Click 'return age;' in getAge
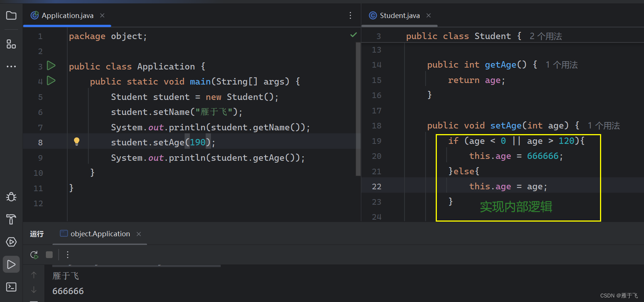Screen dimensions: 644x302 (x=476, y=80)
